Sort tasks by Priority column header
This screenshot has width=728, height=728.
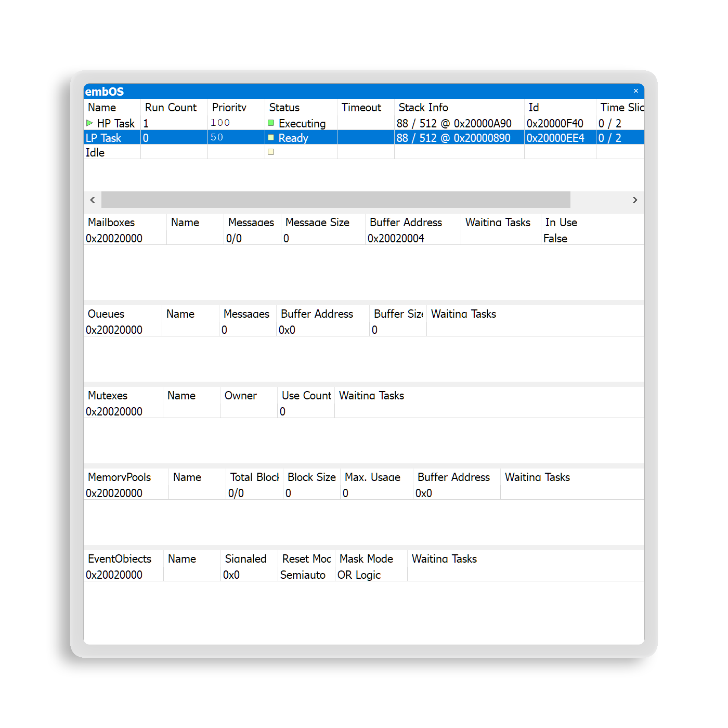[x=229, y=108]
